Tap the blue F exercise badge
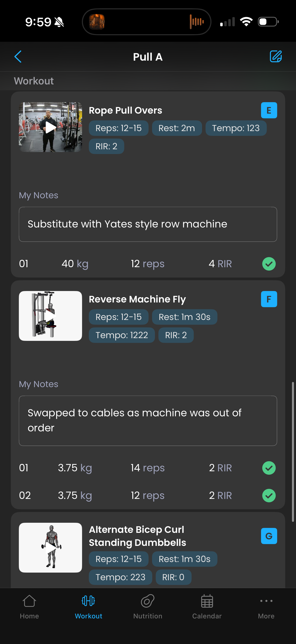This screenshot has height=644, width=296. (269, 299)
